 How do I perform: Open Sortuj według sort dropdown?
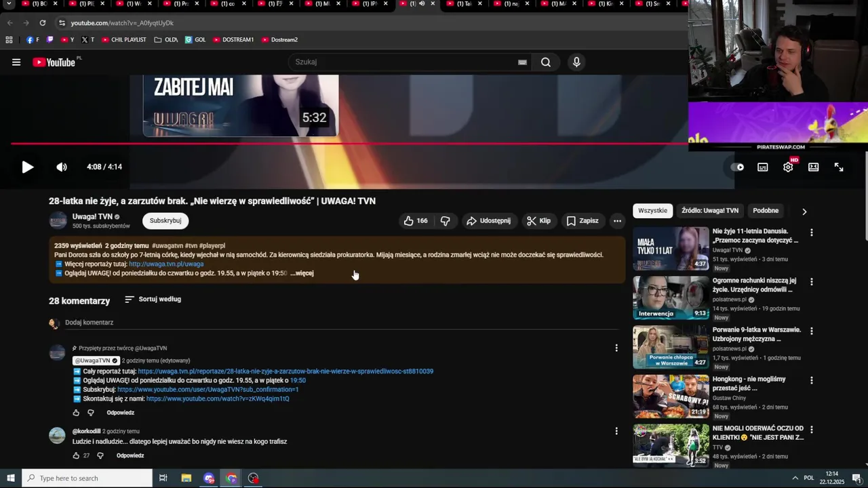click(153, 299)
